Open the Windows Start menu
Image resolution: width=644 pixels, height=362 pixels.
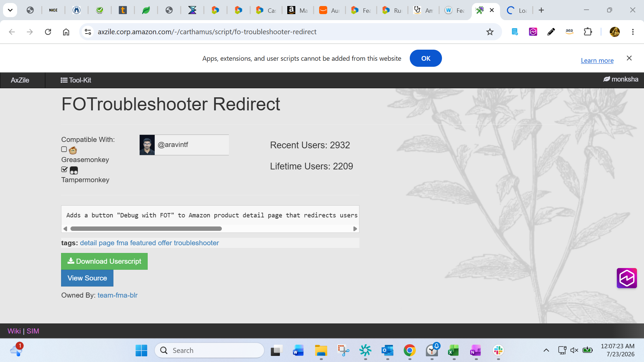(x=141, y=351)
